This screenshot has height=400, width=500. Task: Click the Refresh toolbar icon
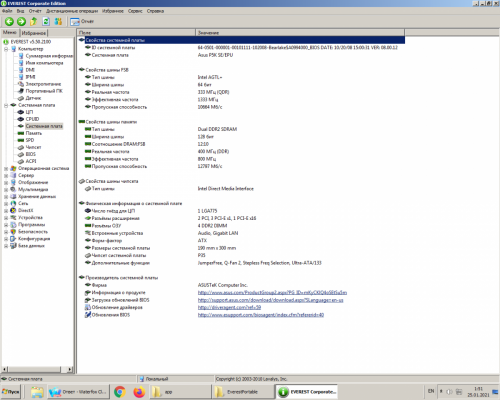(x=46, y=22)
